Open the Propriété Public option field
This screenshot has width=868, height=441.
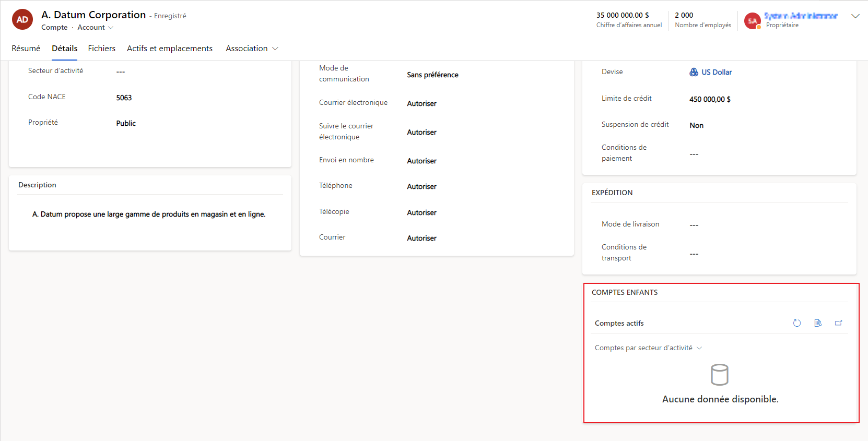click(126, 123)
